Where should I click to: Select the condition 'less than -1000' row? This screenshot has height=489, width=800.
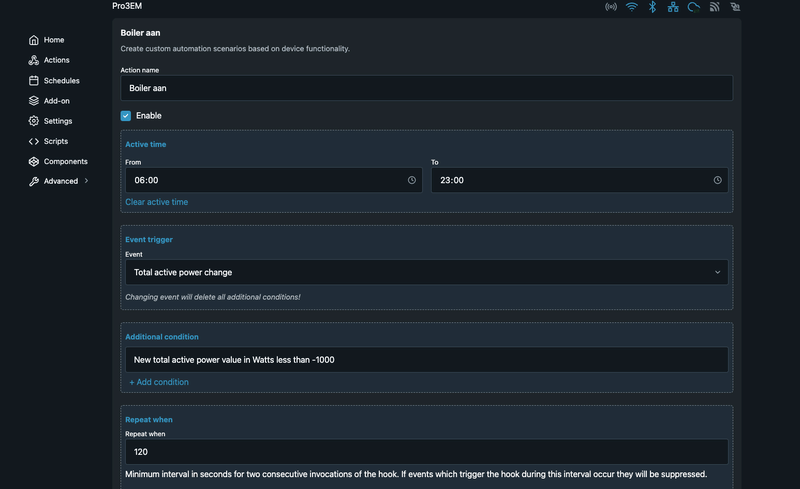(x=427, y=360)
